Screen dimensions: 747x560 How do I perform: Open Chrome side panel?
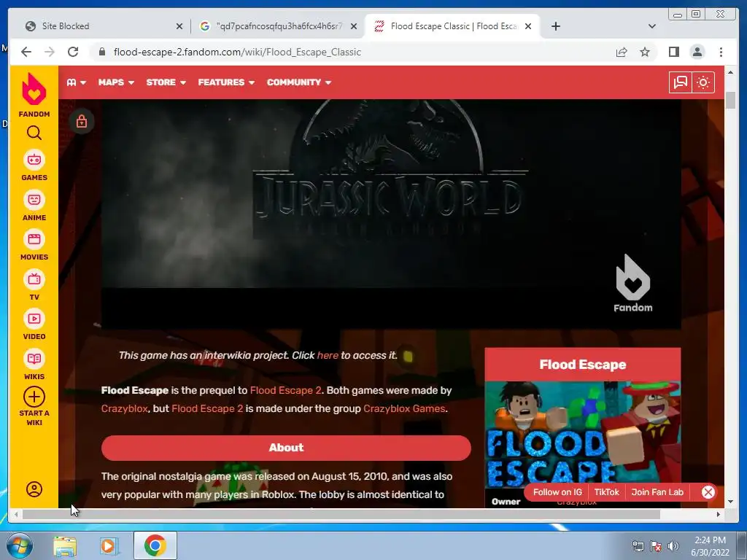673,52
